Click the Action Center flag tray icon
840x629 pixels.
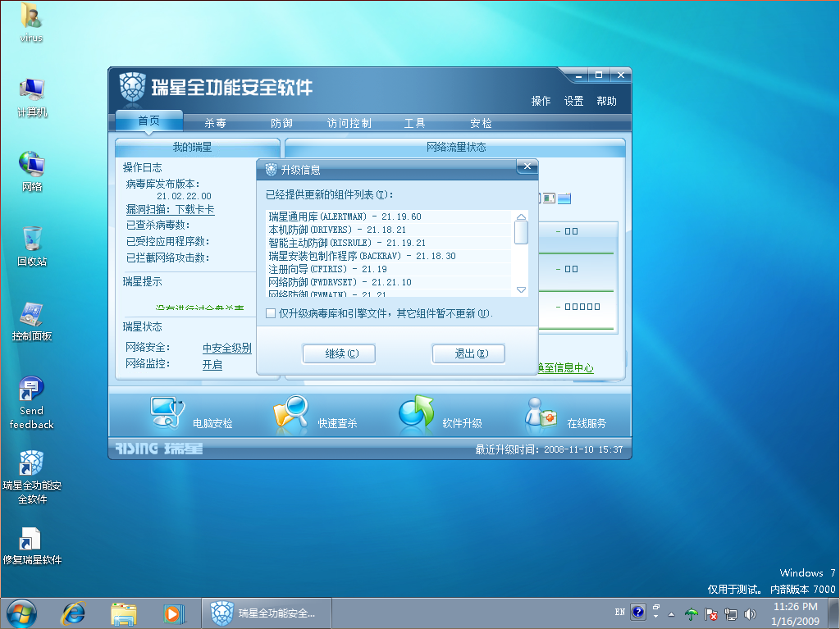tap(711, 614)
